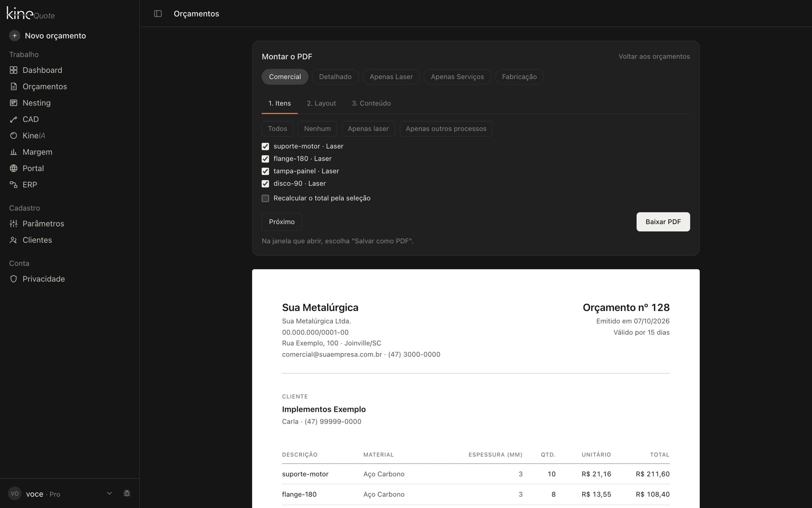The width and height of the screenshot is (812, 508).
Task: Enable Recalcular o total pela seleção
Action: click(265, 198)
